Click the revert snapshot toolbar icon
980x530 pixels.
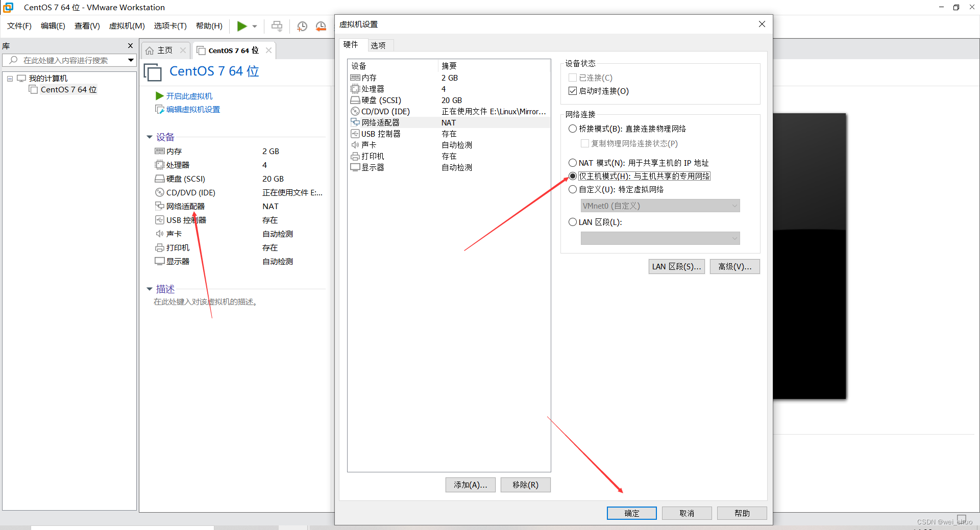tap(321, 26)
